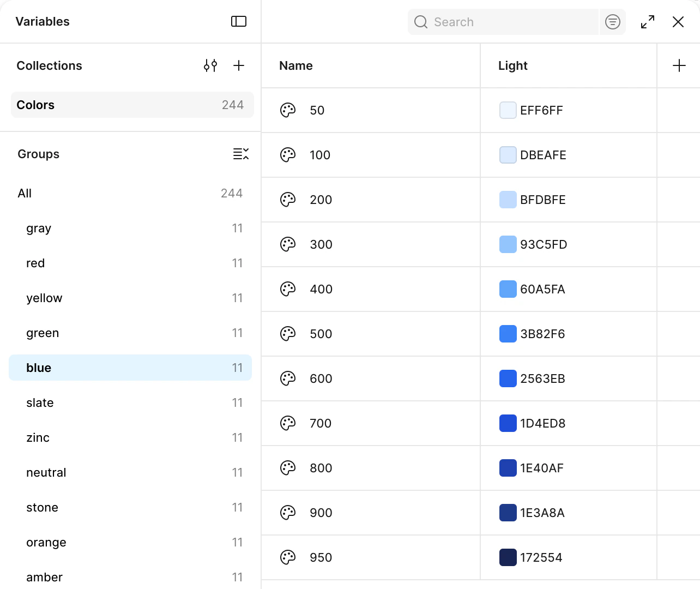Viewport: 700px width, 589px height.
Task: Click variable name 600
Action: pyautogui.click(x=321, y=378)
